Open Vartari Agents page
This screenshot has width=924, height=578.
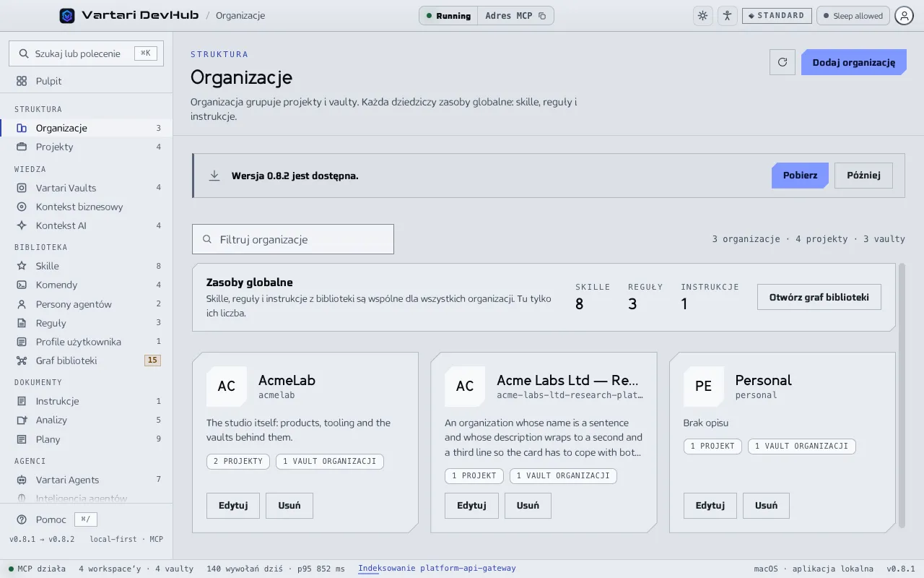(87, 480)
